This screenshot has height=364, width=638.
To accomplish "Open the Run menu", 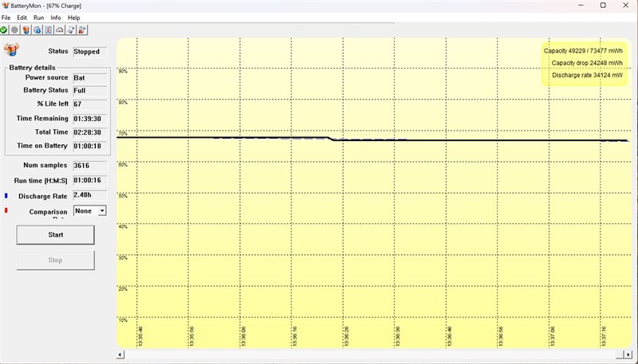I will (38, 18).
